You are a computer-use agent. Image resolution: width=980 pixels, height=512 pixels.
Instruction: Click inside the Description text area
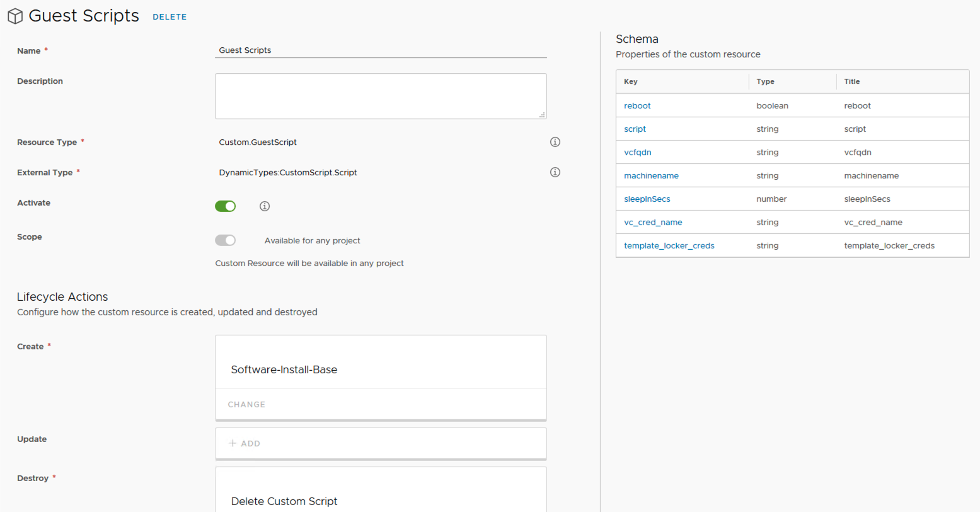tap(380, 96)
